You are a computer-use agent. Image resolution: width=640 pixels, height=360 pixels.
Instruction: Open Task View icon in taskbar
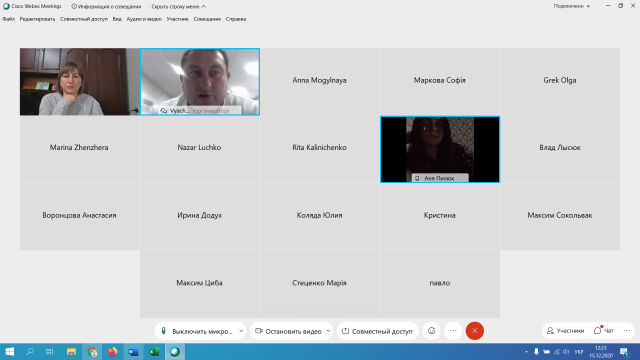pos(50,351)
